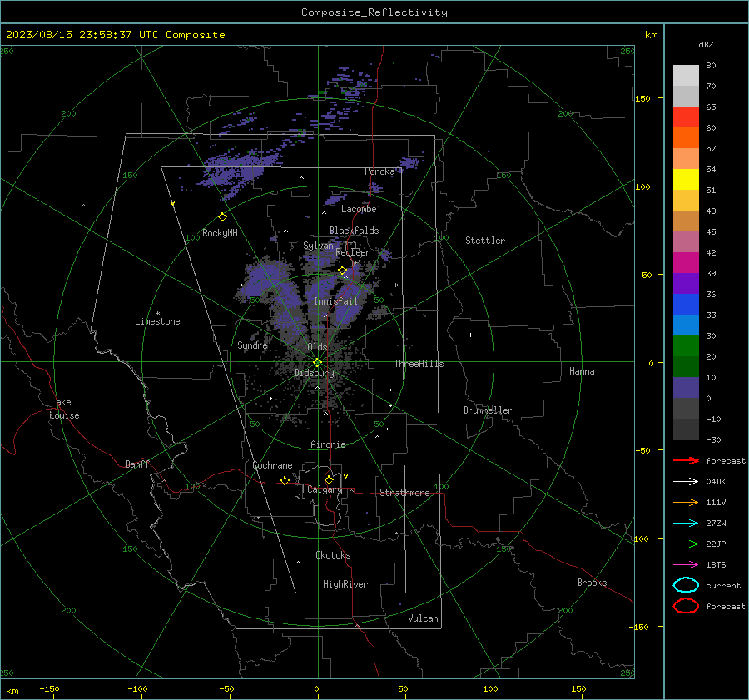Select the yellow diamond marker below Cochrane
This screenshot has height=700, width=749.
(285, 480)
